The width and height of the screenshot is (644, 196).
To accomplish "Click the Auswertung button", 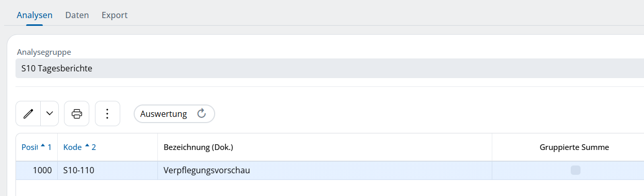I will [174, 114].
